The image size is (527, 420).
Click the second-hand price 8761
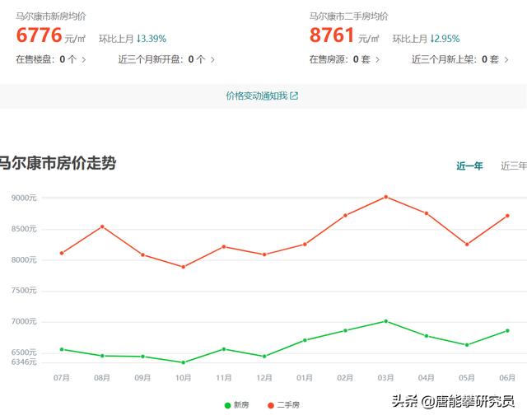coord(332,35)
